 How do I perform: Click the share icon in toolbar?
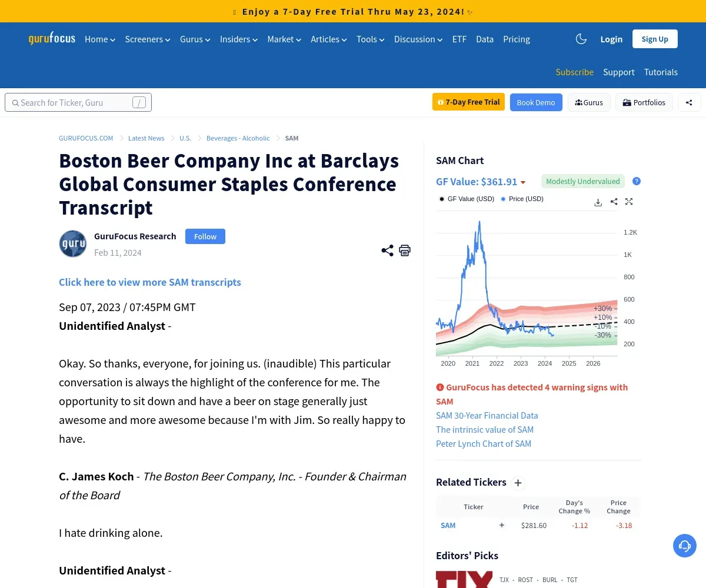click(689, 102)
